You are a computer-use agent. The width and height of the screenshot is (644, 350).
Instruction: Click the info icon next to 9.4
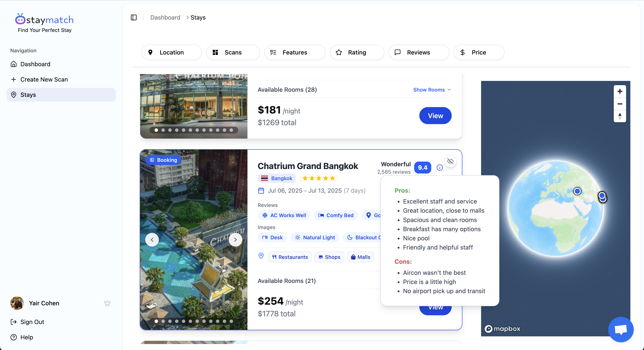[440, 168]
